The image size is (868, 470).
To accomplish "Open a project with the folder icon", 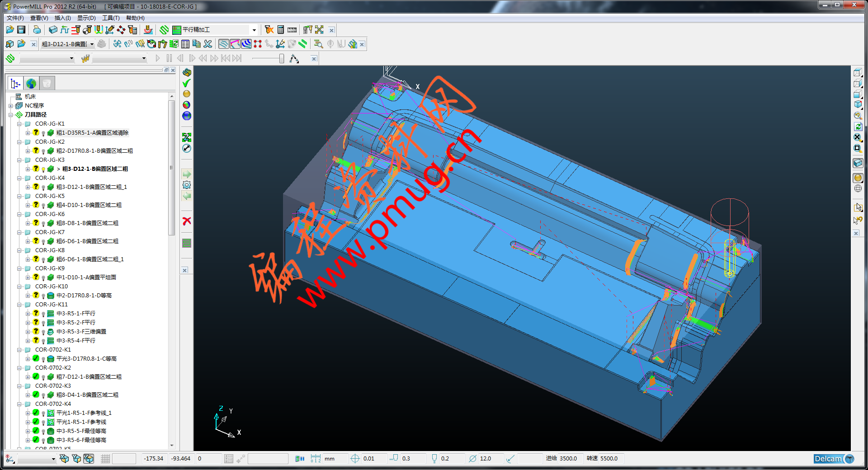I will click(x=9, y=30).
